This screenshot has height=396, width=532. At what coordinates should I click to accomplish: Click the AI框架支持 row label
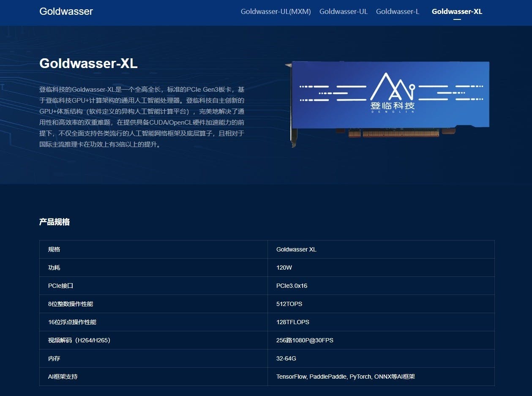tap(63, 377)
